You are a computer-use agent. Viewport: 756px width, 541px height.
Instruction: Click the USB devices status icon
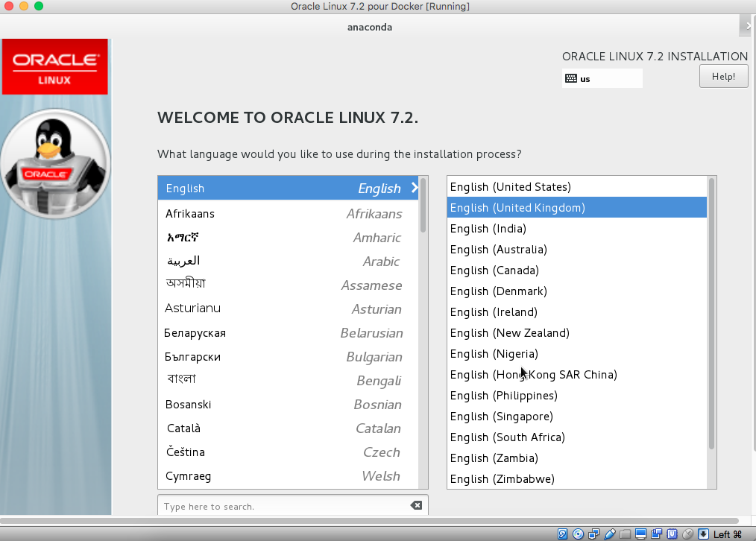pyautogui.click(x=610, y=534)
